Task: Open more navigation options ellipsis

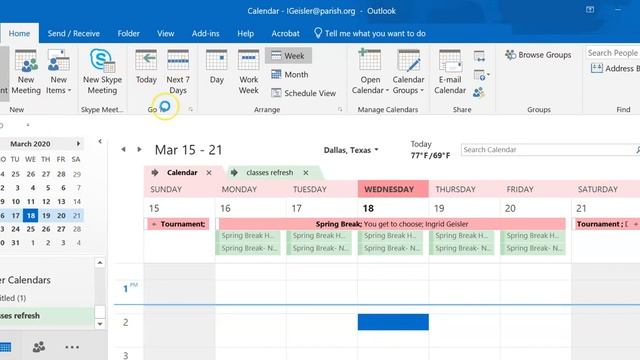Action: (72, 347)
